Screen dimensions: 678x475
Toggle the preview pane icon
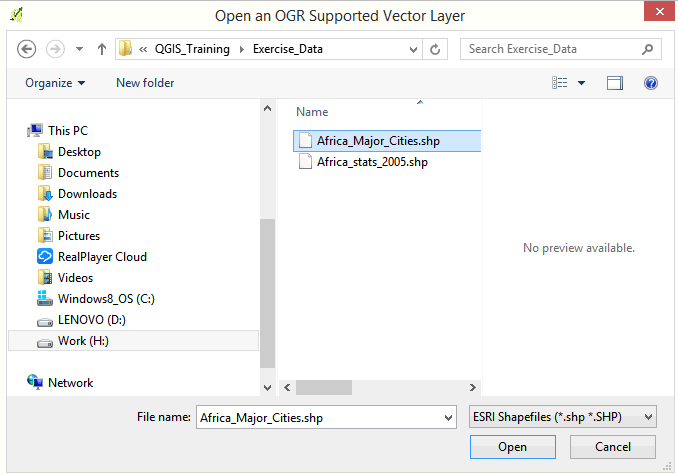coord(614,83)
